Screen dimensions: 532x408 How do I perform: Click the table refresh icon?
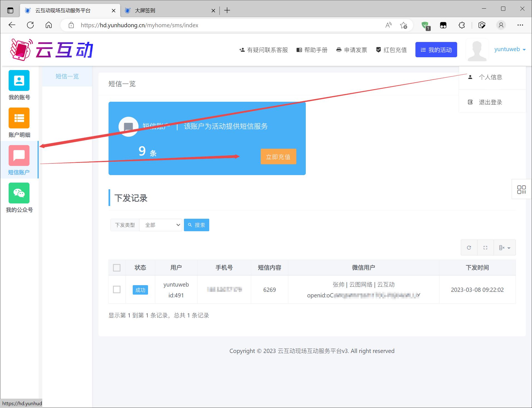[x=469, y=248]
